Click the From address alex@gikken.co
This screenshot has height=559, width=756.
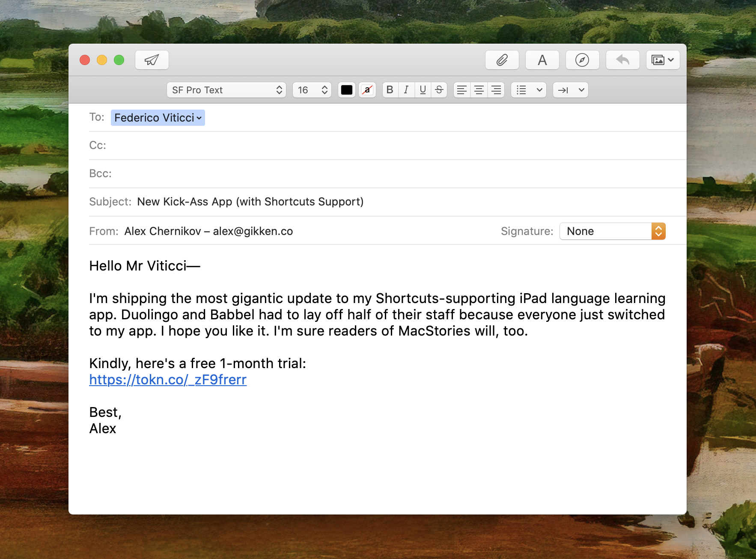click(x=253, y=231)
